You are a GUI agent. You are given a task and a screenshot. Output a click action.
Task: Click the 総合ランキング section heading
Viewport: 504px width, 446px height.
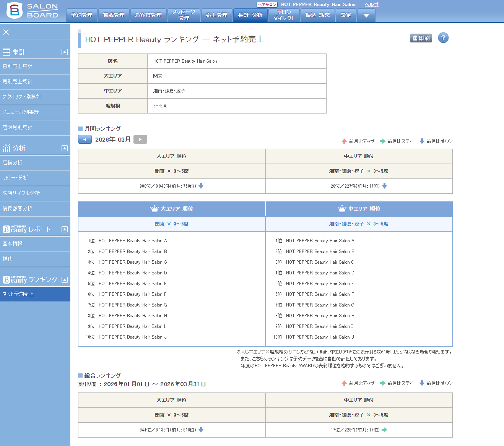(102, 376)
